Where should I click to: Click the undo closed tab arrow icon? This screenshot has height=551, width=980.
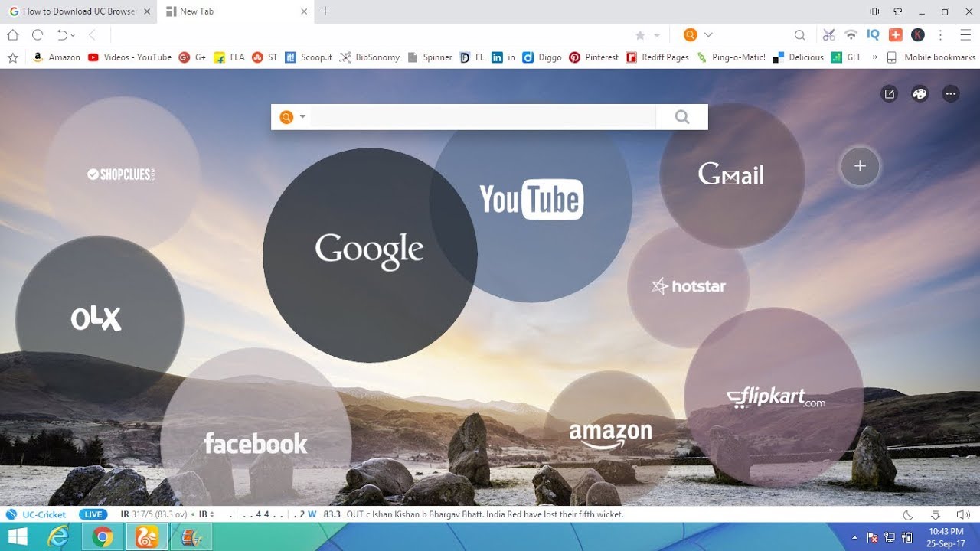(x=62, y=34)
